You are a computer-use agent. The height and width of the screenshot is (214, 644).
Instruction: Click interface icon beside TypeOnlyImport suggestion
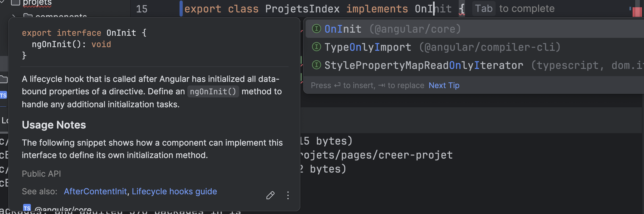coord(316,47)
